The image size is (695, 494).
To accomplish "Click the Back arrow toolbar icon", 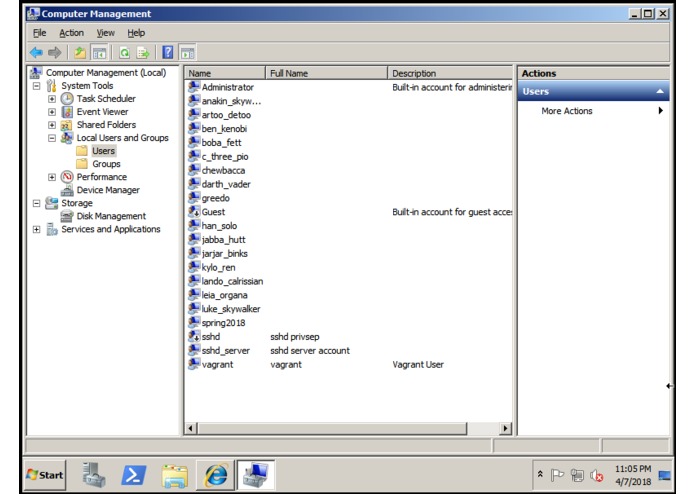I will point(36,53).
